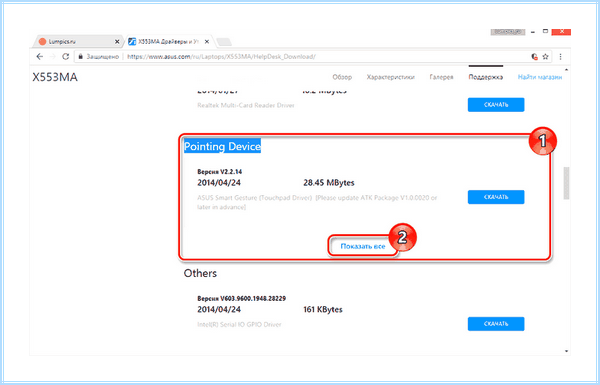Select the Поддержка section
600x385 pixels.
coord(486,77)
